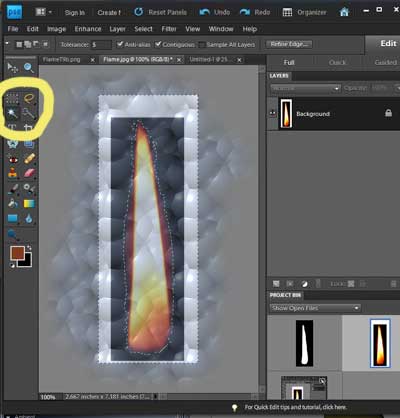
Task: Swap foreground and background colors
Action: coord(29,248)
